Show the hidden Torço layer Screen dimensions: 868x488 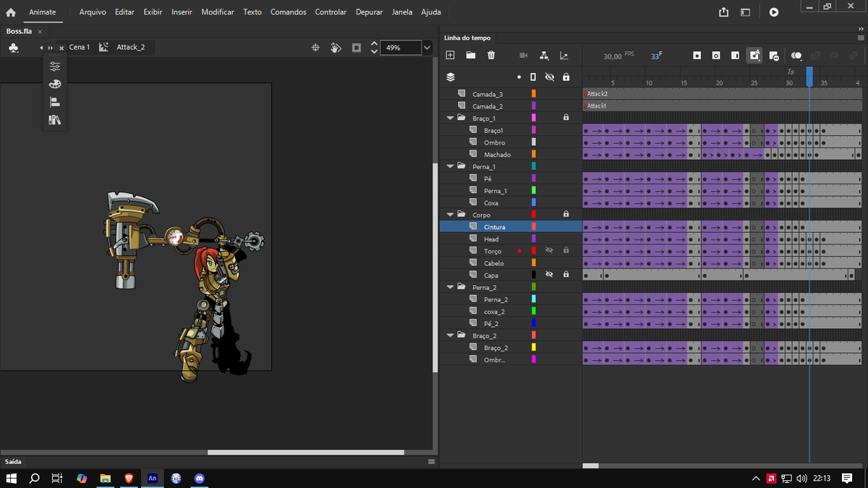click(x=549, y=250)
